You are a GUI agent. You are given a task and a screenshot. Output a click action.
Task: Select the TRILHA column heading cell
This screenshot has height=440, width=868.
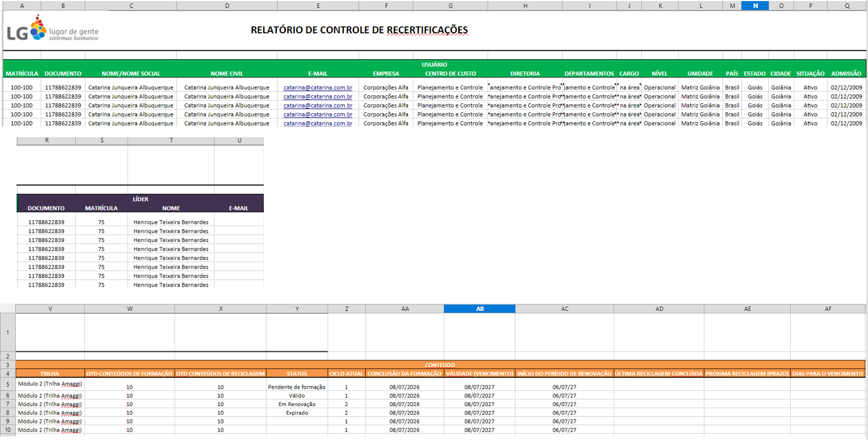coord(50,374)
